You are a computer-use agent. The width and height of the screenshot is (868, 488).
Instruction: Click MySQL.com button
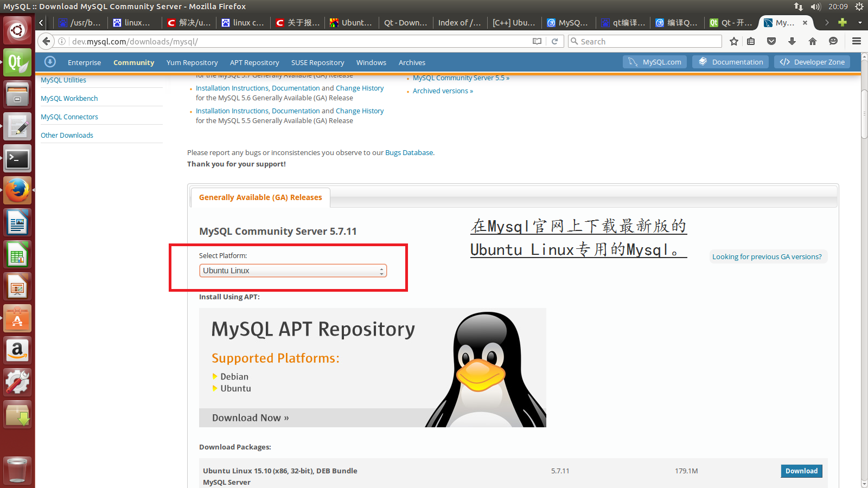click(655, 62)
